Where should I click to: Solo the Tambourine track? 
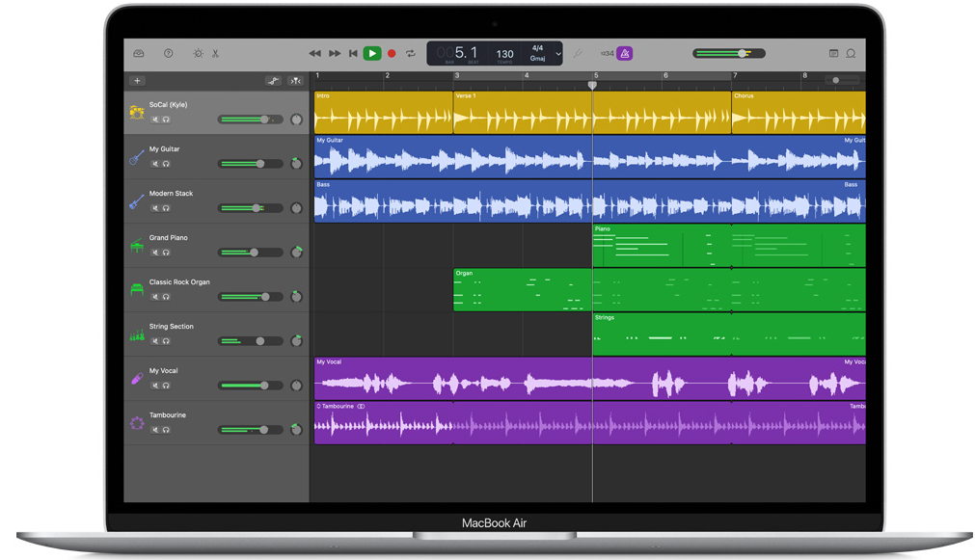(166, 430)
